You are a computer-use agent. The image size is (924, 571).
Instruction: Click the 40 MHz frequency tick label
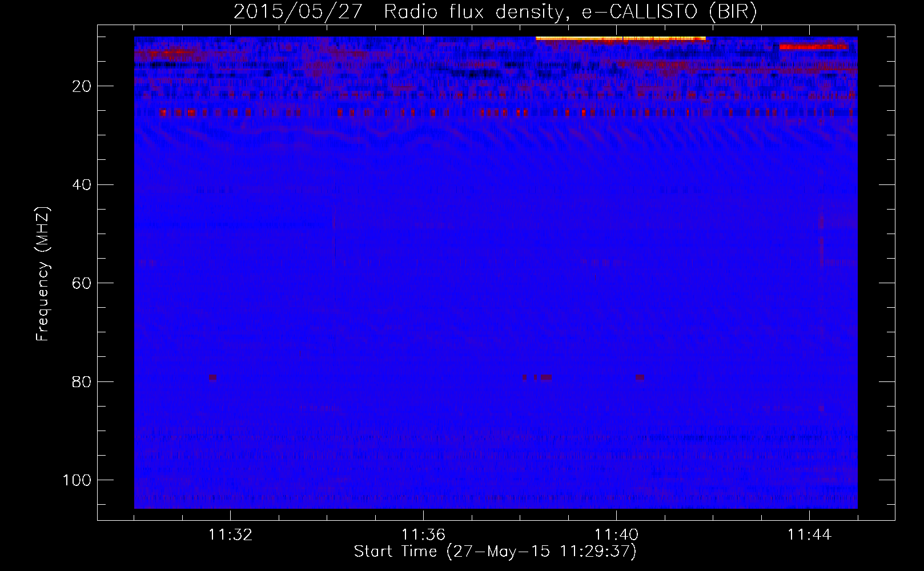pos(82,185)
